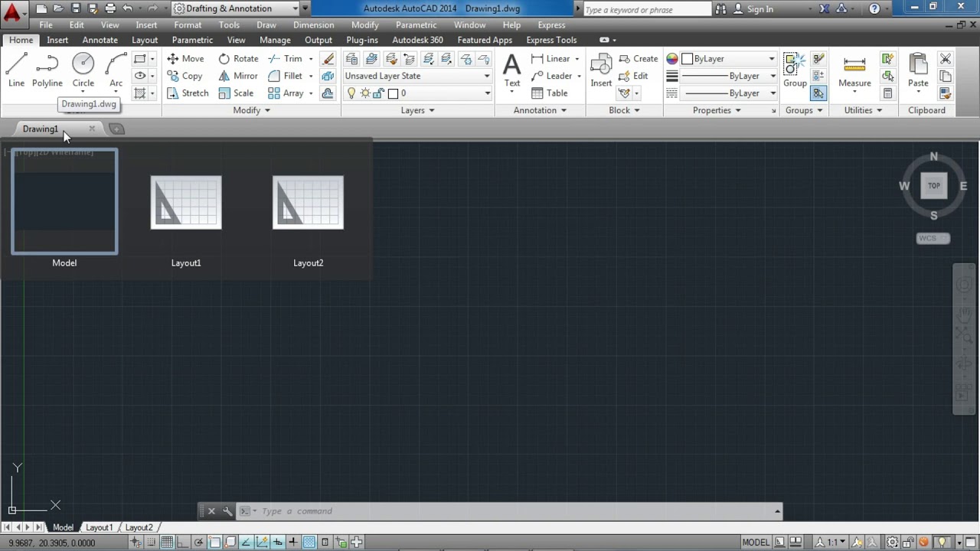The width and height of the screenshot is (980, 551).
Task: Open the ByLayer object color dropdown
Action: [x=729, y=59]
